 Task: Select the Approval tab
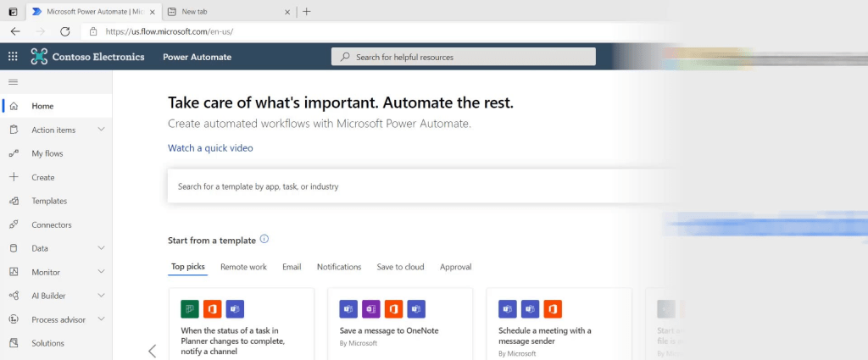pos(455,267)
